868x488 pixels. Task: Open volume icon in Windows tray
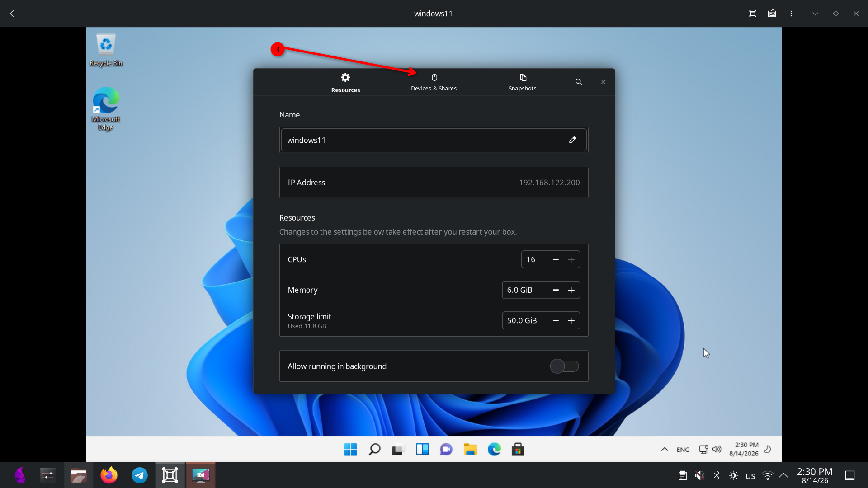pos(717,450)
